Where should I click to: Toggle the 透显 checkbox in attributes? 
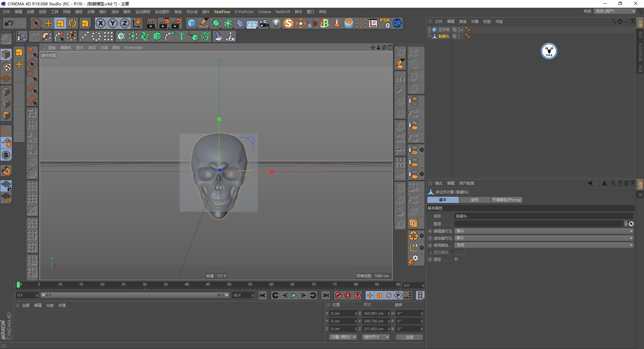(x=457, y=259)
